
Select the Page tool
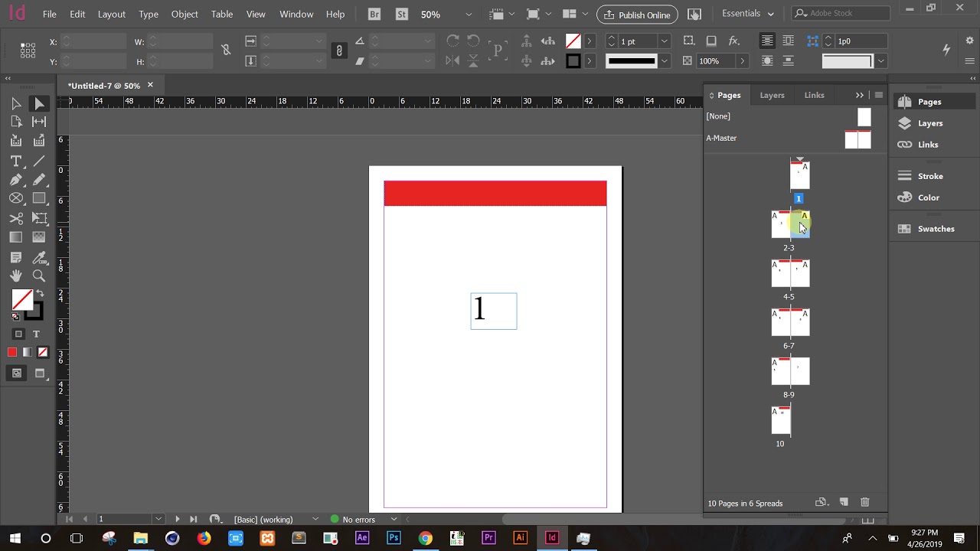coord(16,122)
